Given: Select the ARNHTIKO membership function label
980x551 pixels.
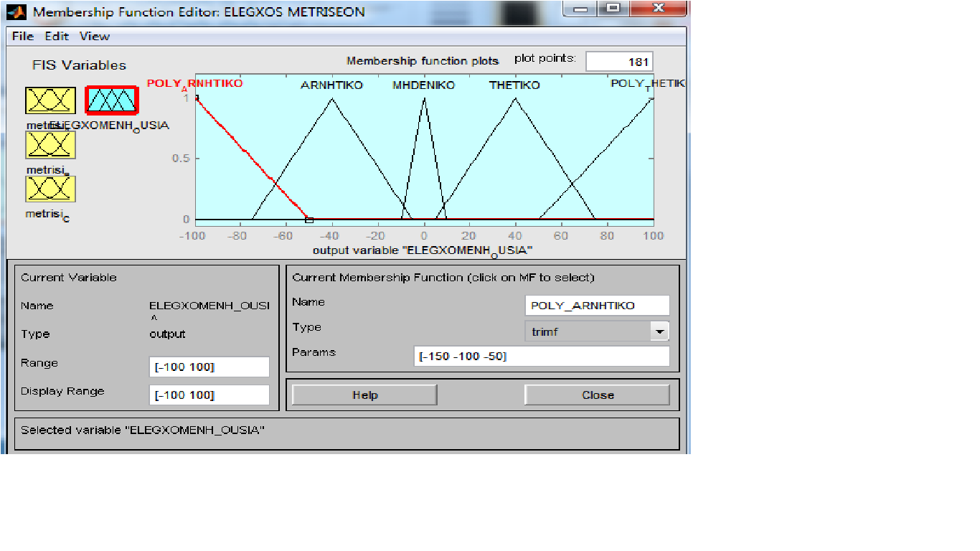Looking at the screenshot, I should tap(331, 85).
